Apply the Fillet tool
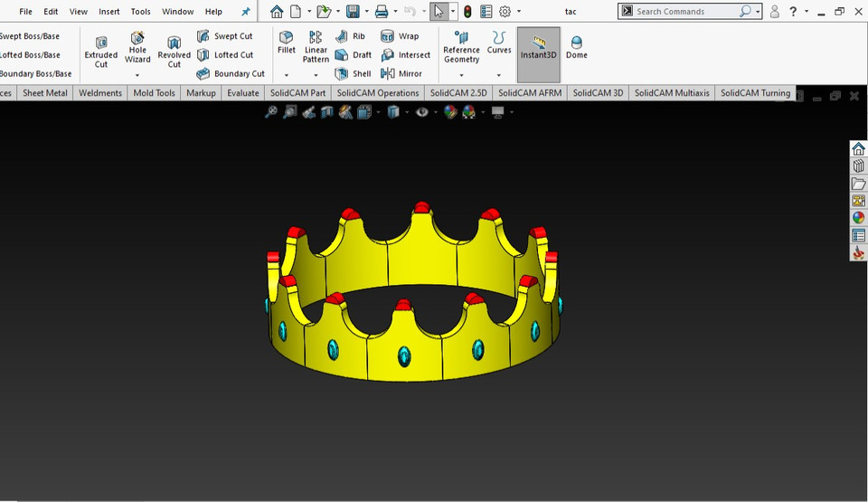Image resolution: width=868 pixels, height=502 pixels. [x=287, y=43]
